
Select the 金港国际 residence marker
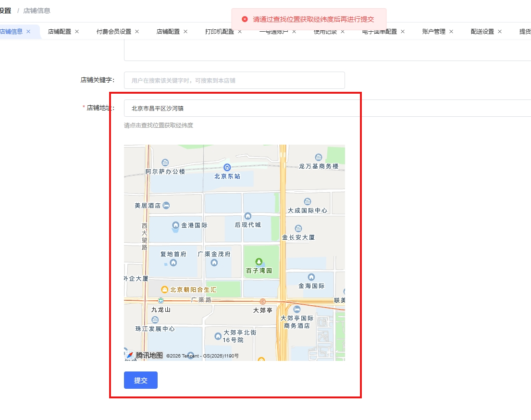point(175,225)
